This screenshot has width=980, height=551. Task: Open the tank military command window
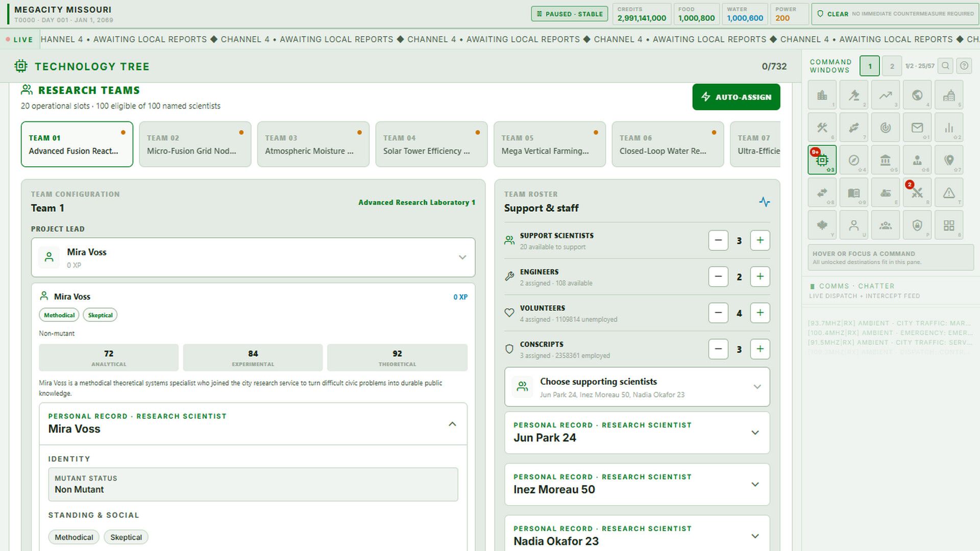pyautogui.click(x=886, y=193)
